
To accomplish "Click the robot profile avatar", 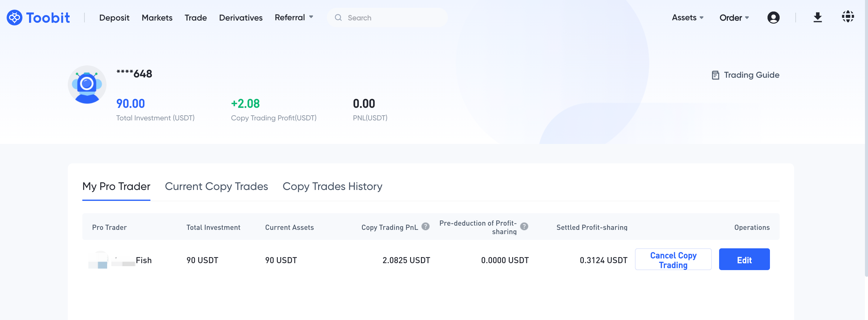I will (87, 85).
